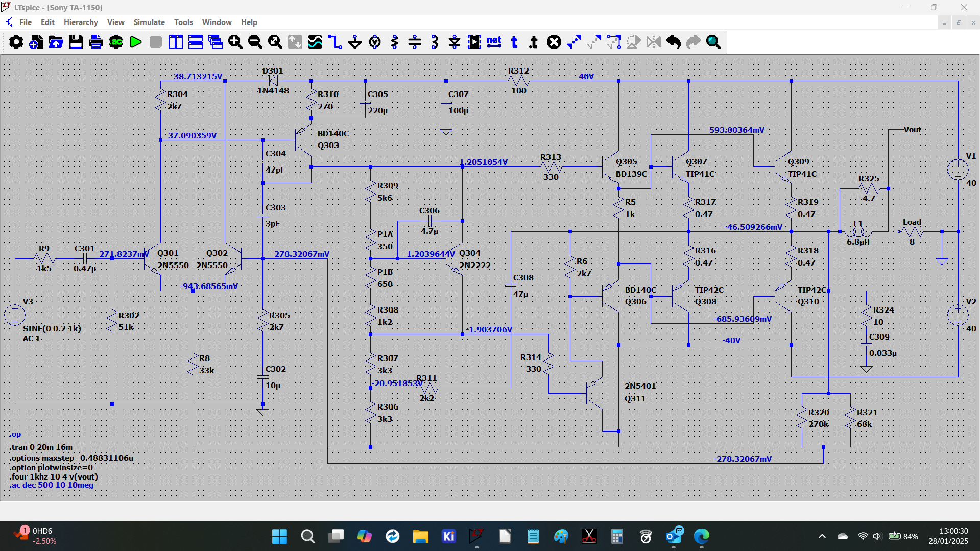Image resolution: width=980 pixels, height=551 pixels.
Task: Open the Simulate menu
Action: tap(149, 22)
